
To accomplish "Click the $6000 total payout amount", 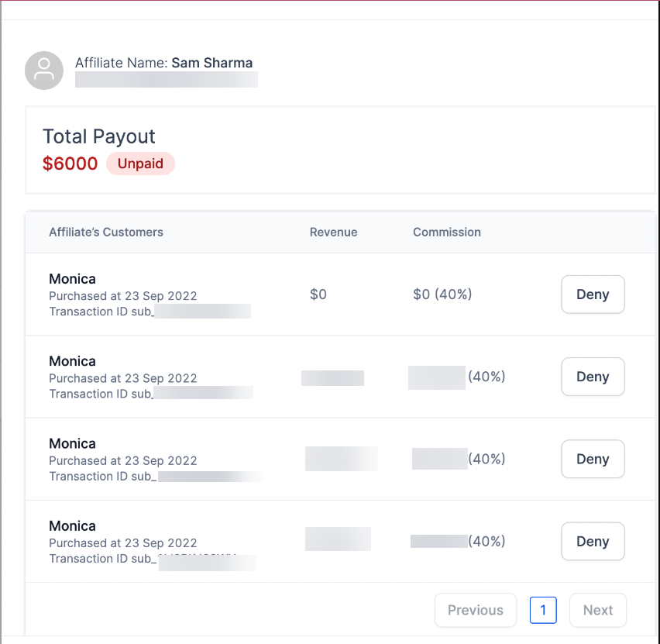I will point(70,164).
